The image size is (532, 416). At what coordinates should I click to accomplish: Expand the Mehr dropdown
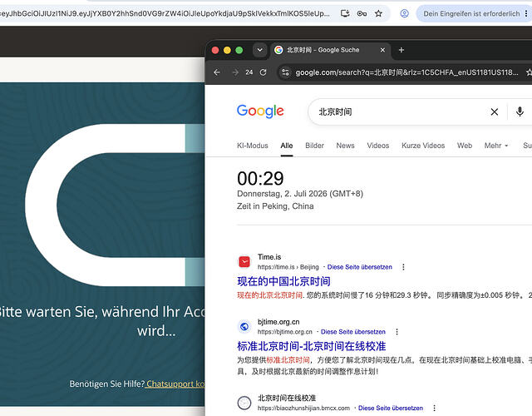pyautogui.click(x=496, y=146)
